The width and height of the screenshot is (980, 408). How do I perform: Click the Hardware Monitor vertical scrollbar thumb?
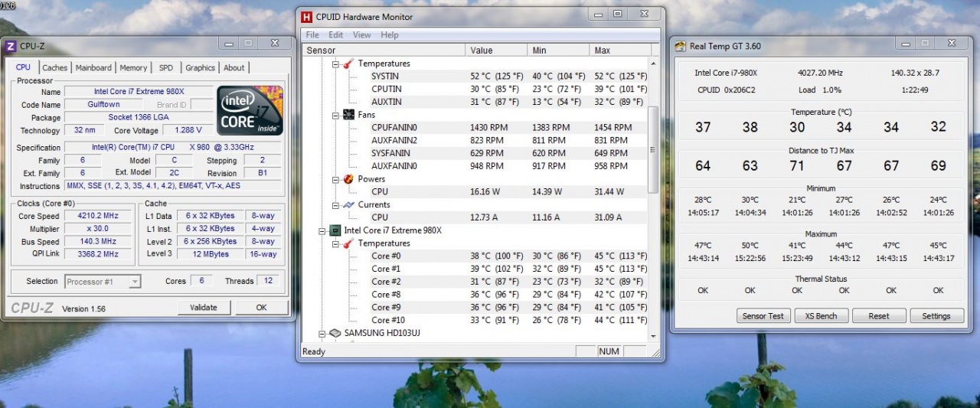[x=654, y=149]
